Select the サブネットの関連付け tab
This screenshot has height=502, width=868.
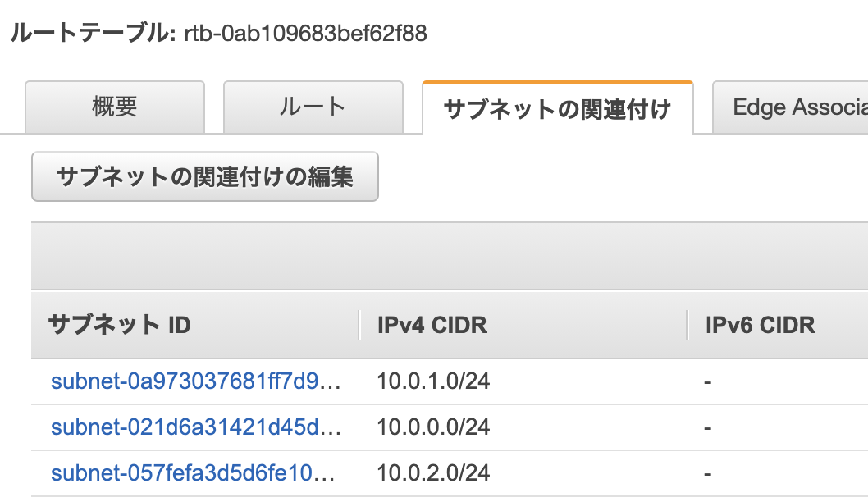click(557, 108)
